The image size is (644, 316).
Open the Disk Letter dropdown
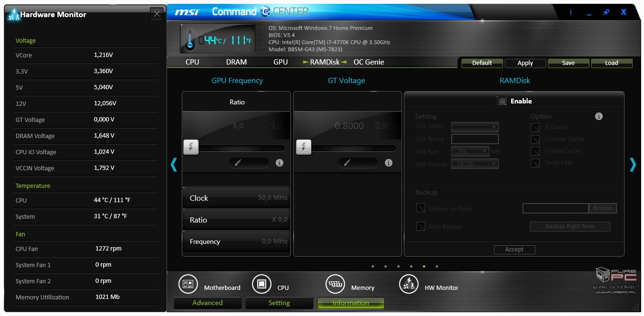pos(475,127)
